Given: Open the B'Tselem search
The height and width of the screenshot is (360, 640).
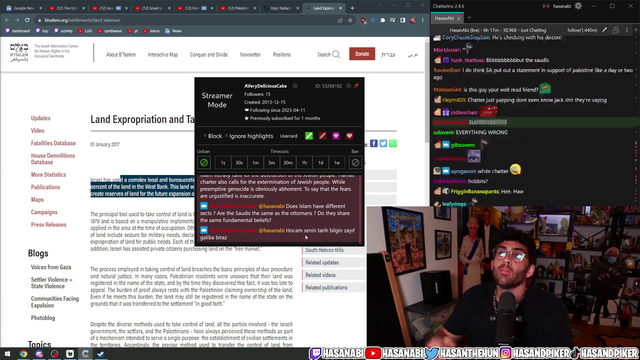Looking at the screenshot, I should coord(329,54).
